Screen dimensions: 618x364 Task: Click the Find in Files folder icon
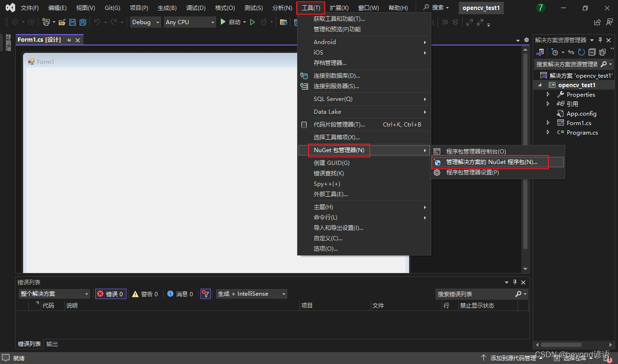(x=283, y=22)
